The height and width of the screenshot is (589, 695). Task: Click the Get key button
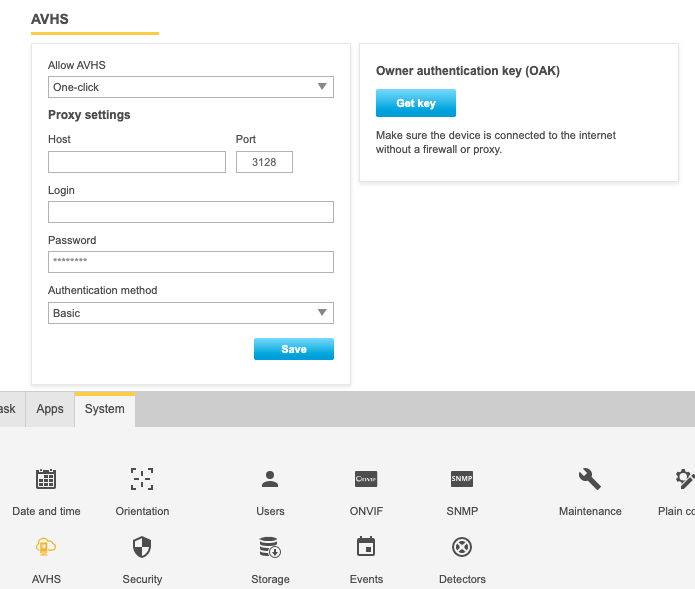coord(416,103)
